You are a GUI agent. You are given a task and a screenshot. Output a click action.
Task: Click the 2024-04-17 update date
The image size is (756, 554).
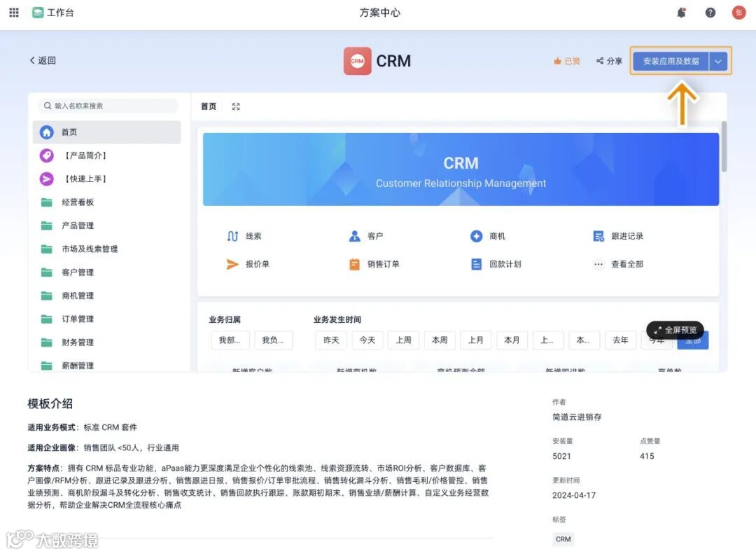pyautogui.click(x=574, y=495)
